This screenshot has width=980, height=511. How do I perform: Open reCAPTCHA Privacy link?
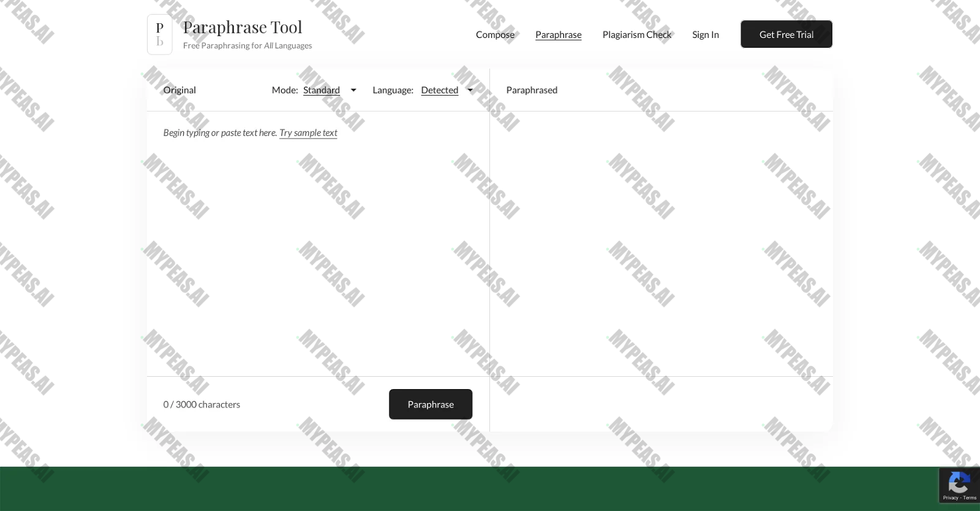tap(951, 498)
